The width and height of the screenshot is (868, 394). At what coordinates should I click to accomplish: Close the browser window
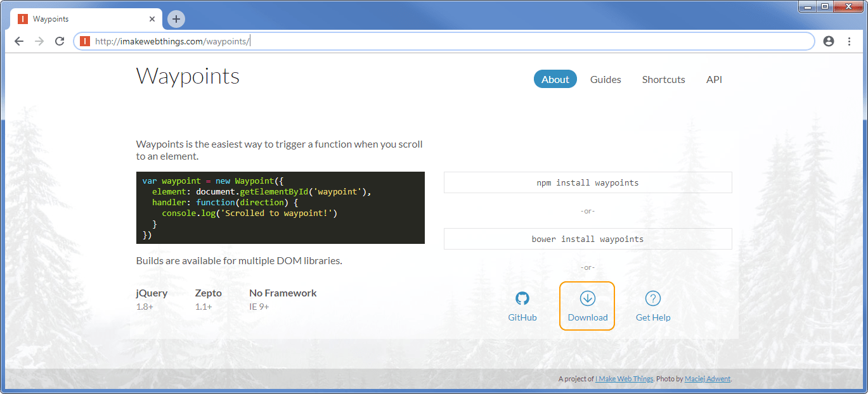click(848, 6)
